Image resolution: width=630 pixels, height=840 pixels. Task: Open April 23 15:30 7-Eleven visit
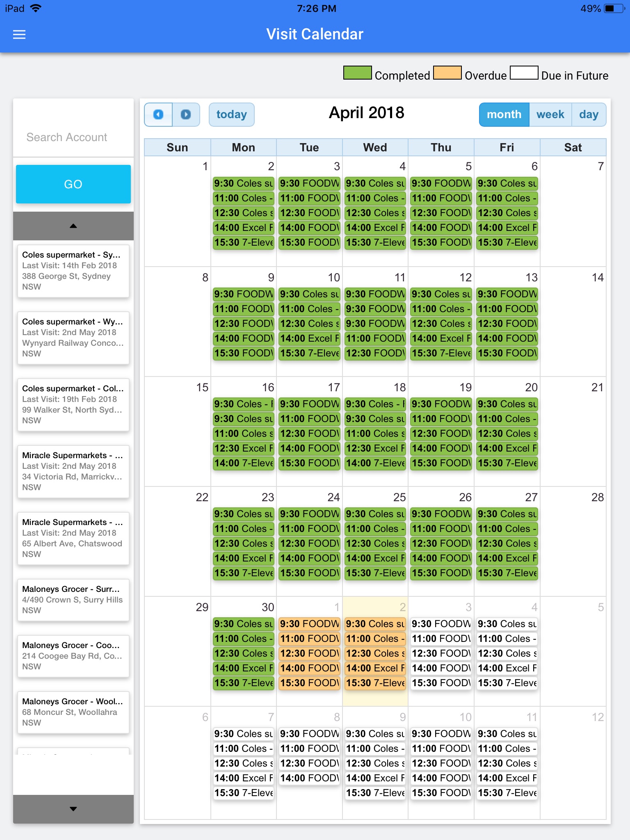244,573
